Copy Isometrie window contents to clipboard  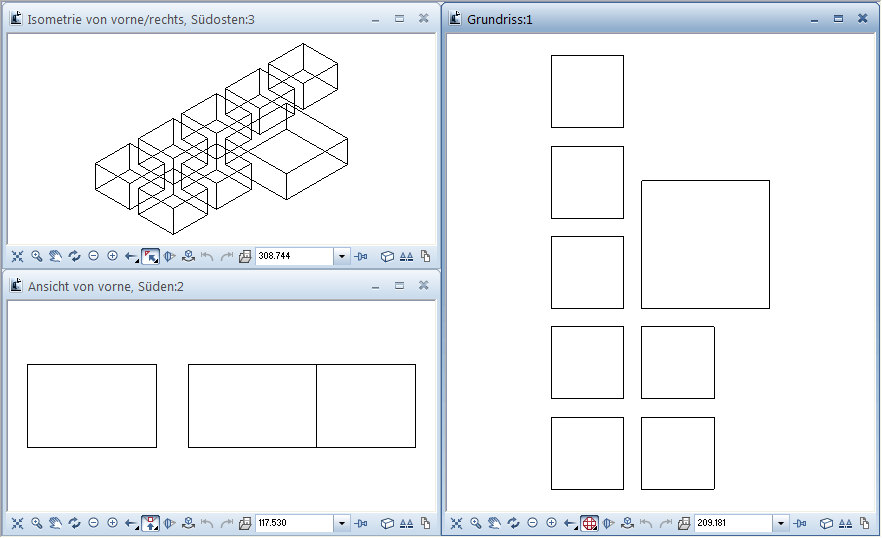pyautogui.click(x=425, y=257)
